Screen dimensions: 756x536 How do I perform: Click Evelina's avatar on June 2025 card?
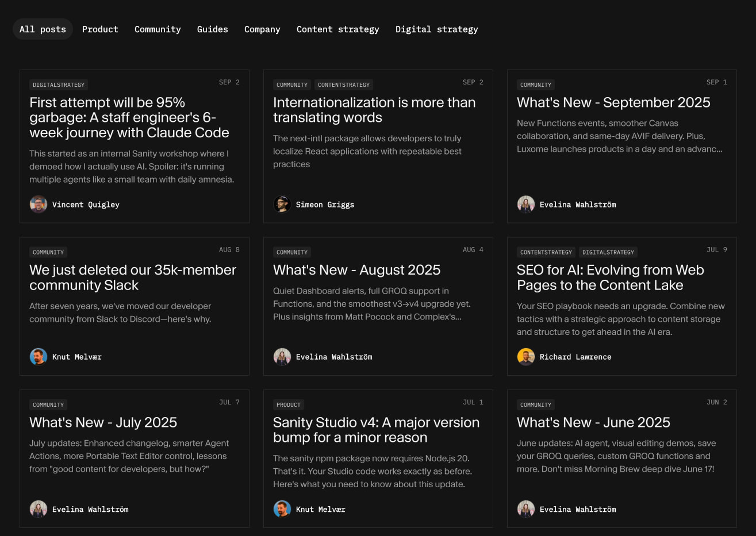[x=526, y=510]
